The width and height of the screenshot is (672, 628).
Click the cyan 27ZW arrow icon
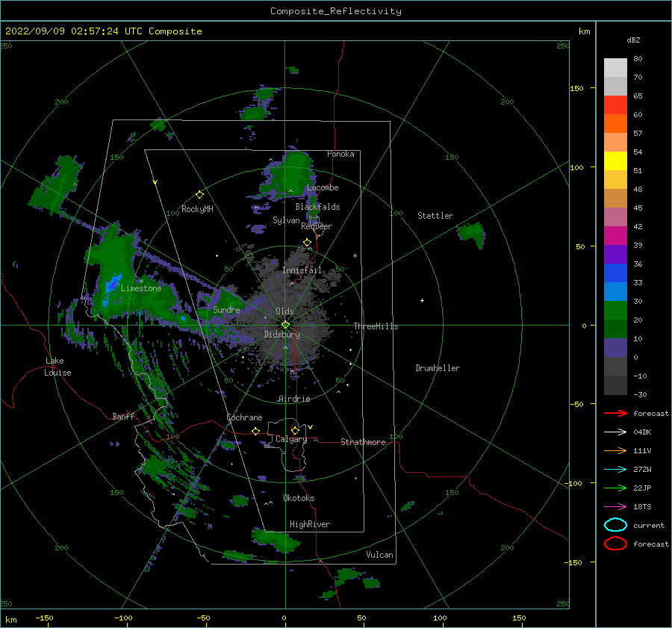pos(615,470)
